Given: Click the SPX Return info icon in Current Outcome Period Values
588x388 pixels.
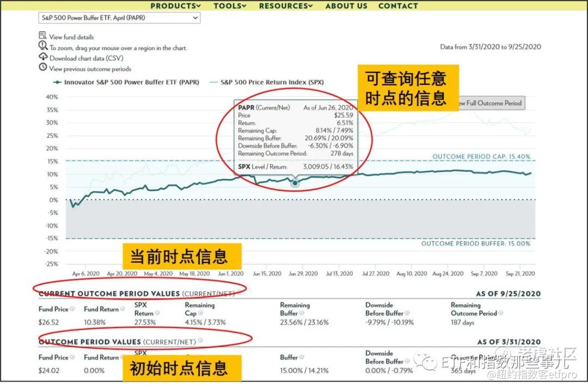Looking at the screenshot, I should 157,313.
